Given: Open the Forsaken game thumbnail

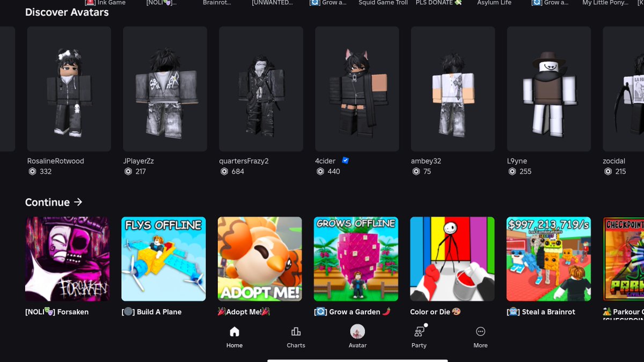Looking at the screenshot, I should 67,258.
